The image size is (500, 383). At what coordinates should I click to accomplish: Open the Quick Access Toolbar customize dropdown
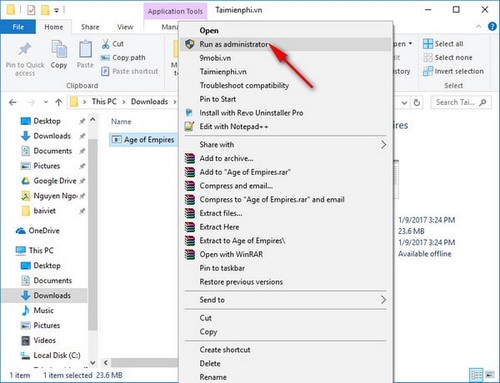pyautogui.click(x=57, y=11)
